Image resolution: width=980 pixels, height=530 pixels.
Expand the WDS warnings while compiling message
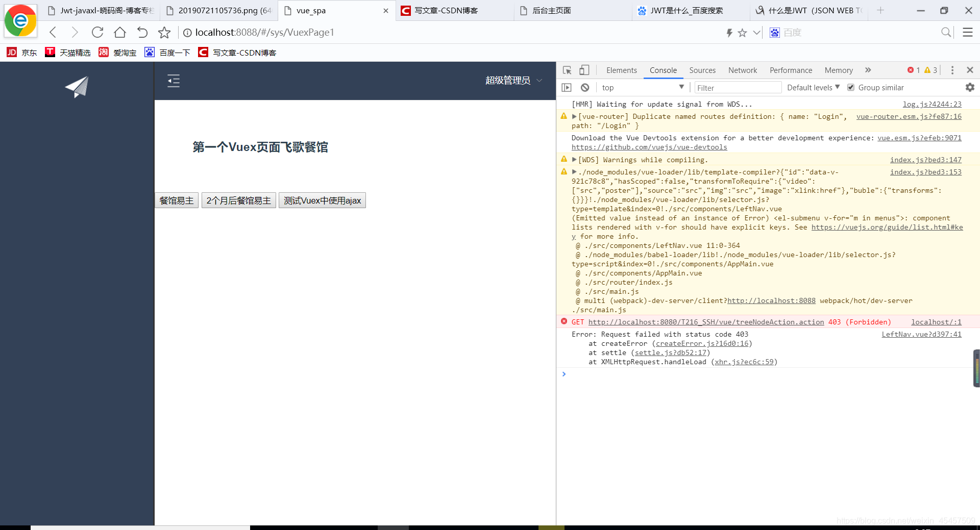tap(574, 160)
